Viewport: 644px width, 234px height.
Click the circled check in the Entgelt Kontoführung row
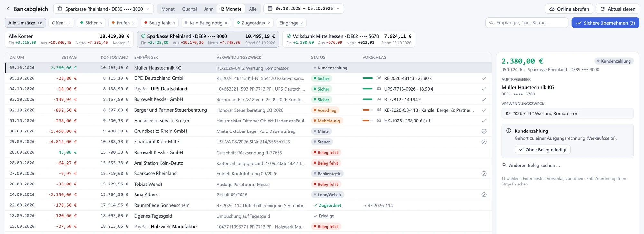[x=484, y=174]
